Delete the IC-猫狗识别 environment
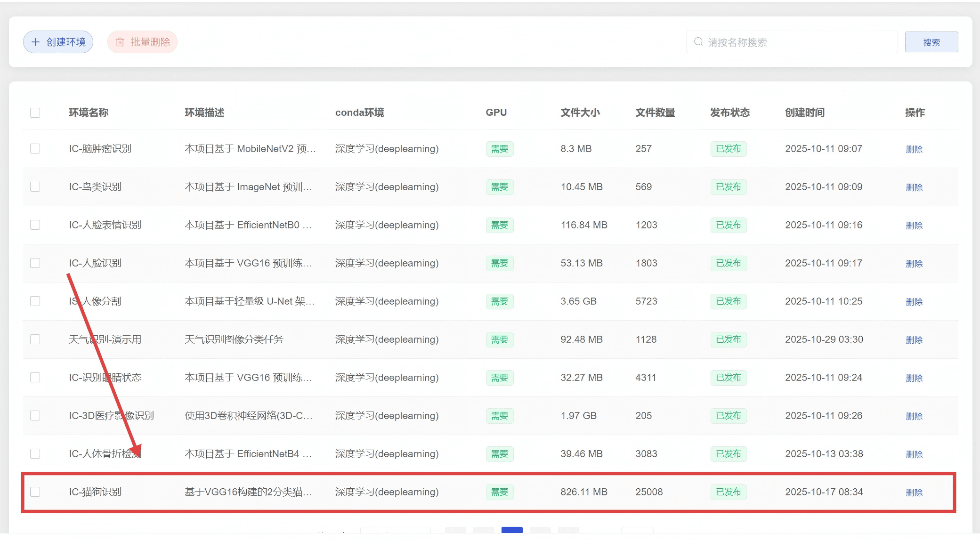 click(914, 493)
